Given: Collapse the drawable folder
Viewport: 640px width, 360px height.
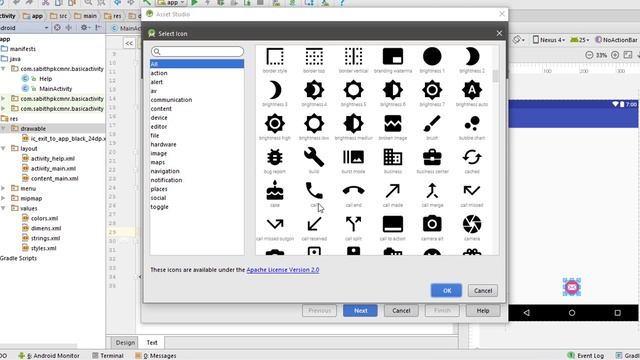Looking at the screenshot, I should [3, 129].
